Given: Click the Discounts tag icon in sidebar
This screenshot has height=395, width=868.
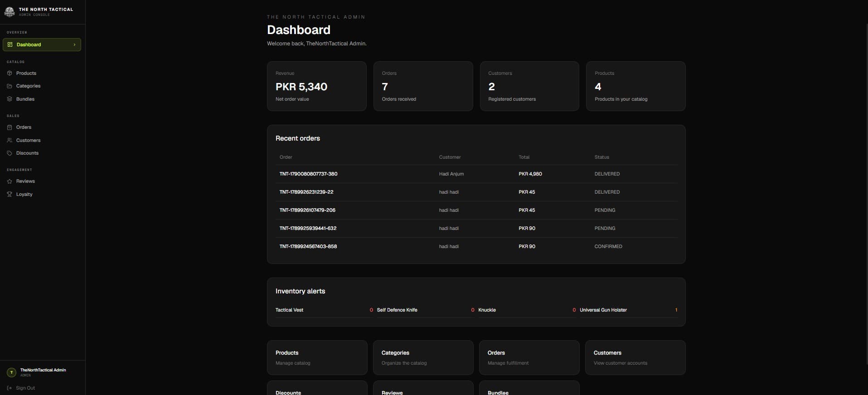Looking at the screenshot, I should pyautogui.click(x=10, y=153).
